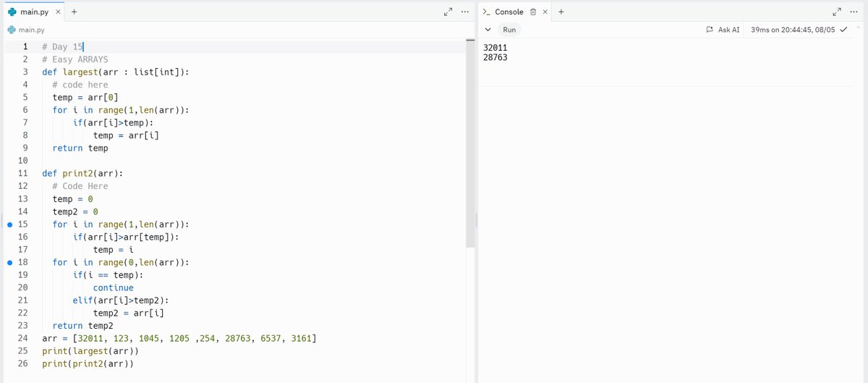Click the 'def largest' function definition line

[116, 72]
